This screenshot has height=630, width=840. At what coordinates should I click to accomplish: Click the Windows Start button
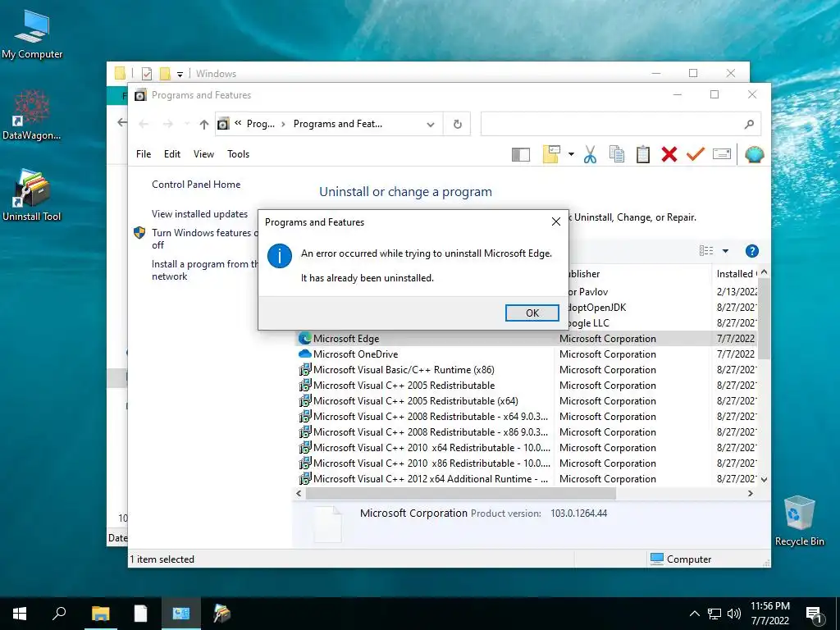20,614
